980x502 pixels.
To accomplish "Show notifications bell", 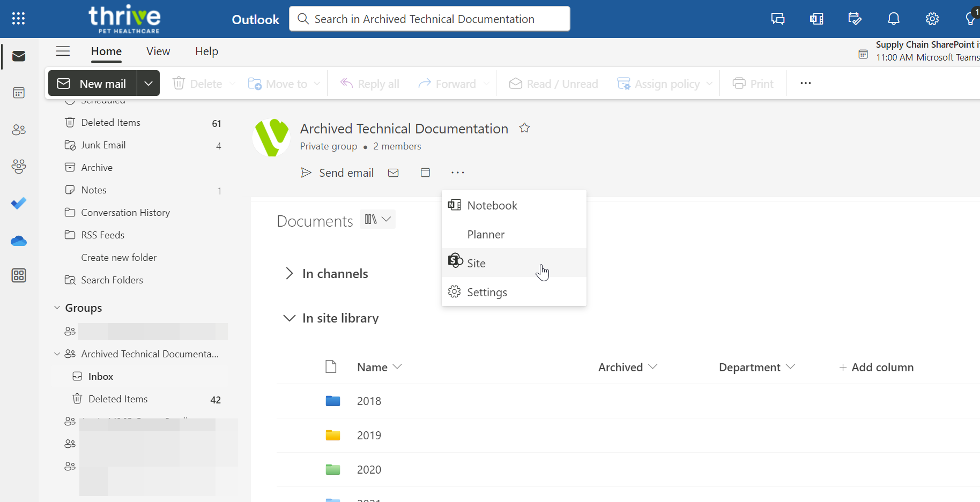I will (893, 19).
